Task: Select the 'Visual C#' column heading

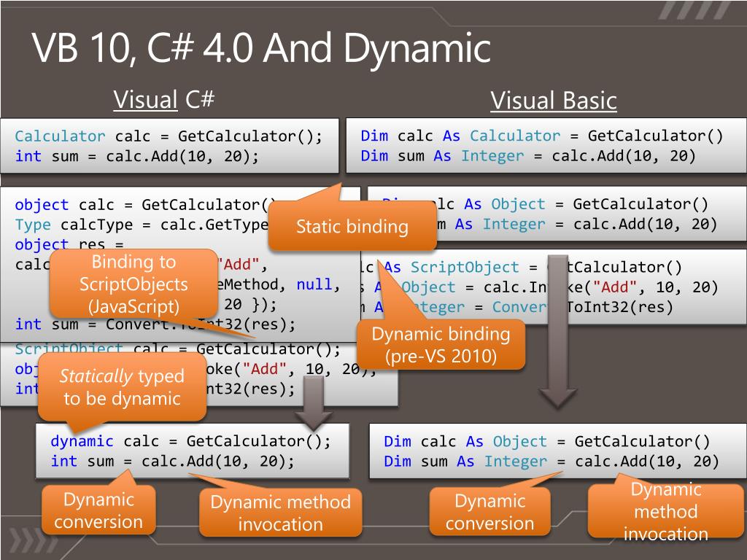Action: 164,99
